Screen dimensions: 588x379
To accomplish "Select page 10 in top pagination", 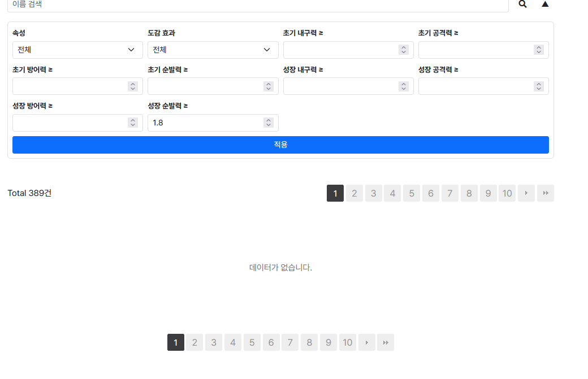I will (x=507, y=193).
